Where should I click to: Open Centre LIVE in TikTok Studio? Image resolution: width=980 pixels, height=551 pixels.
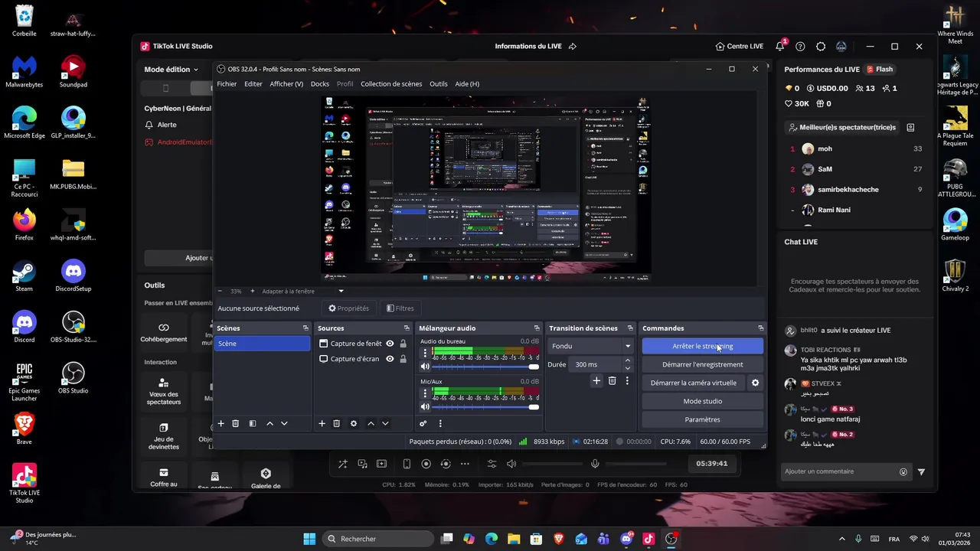point(740,46)
